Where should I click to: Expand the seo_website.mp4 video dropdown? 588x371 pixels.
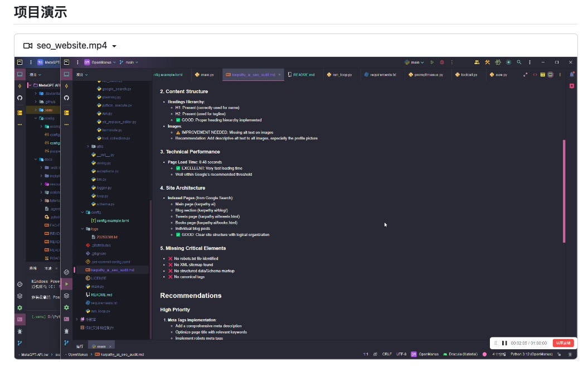[x=114, y=46]
